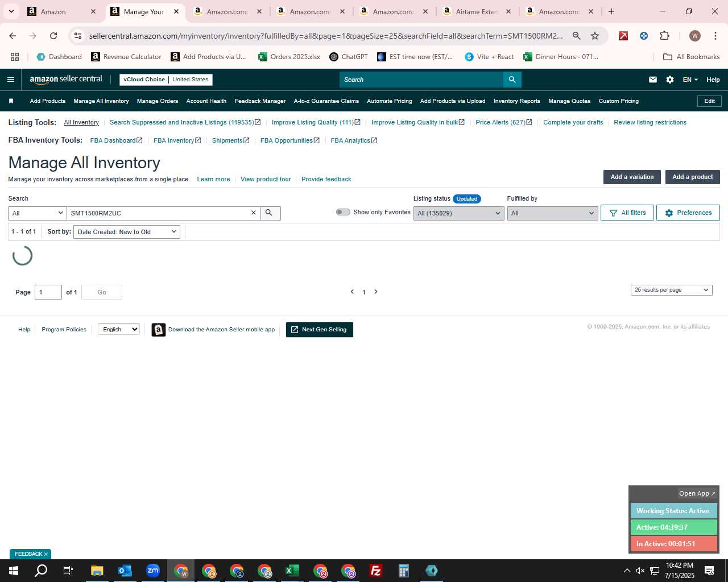Open the FBA Dashboard link
Screen dimensions: 728x582
point(116,140)
